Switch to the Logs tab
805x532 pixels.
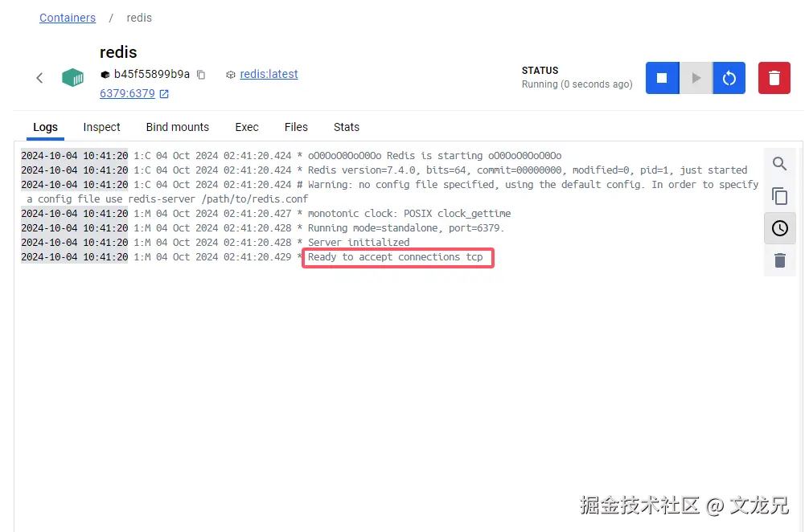45,127
